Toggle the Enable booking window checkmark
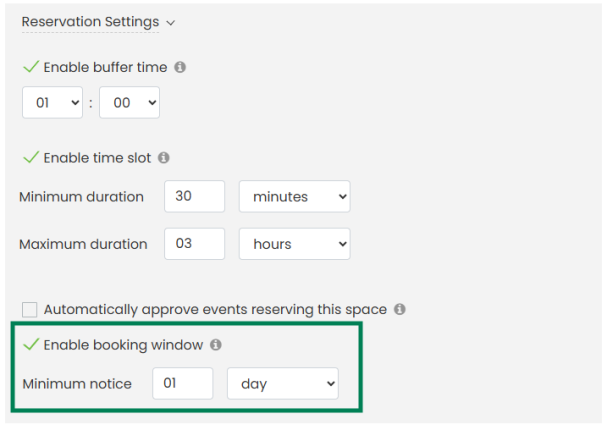This screenshot has height=430, width=607. (30, 345)
